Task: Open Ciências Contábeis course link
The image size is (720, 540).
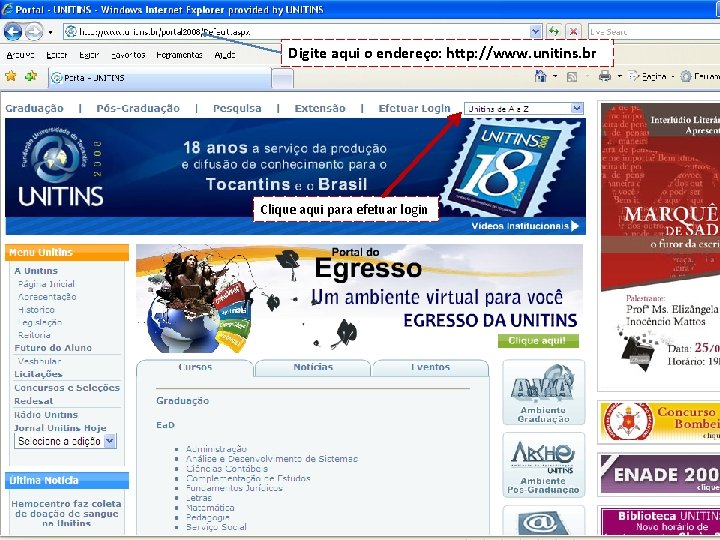Action: tap(227, 469)
